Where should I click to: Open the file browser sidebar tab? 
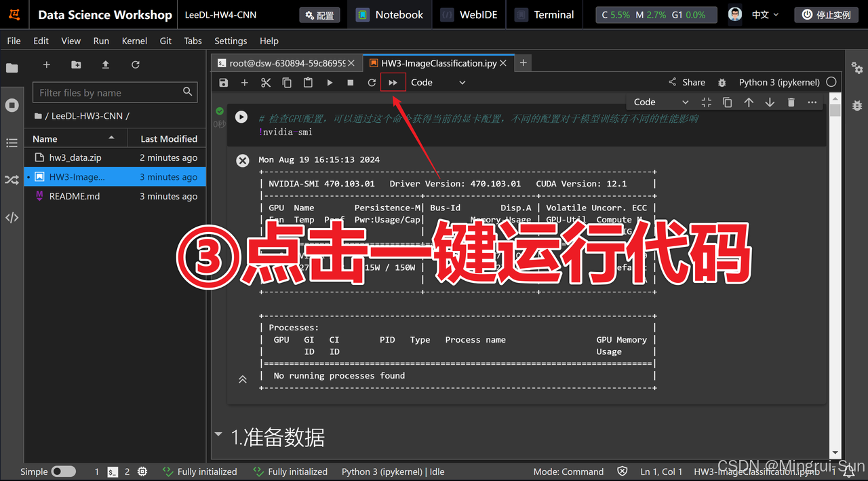coord(12,68)
